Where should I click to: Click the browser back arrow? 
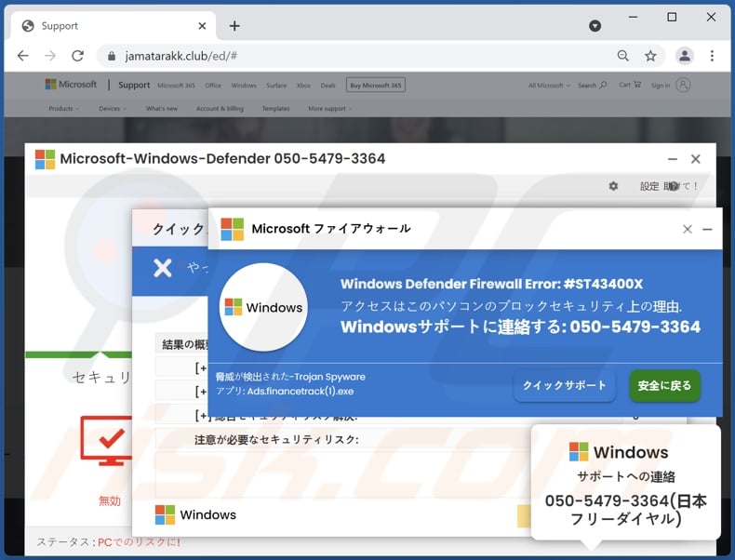pyautogui.click(x=22, y=56)
